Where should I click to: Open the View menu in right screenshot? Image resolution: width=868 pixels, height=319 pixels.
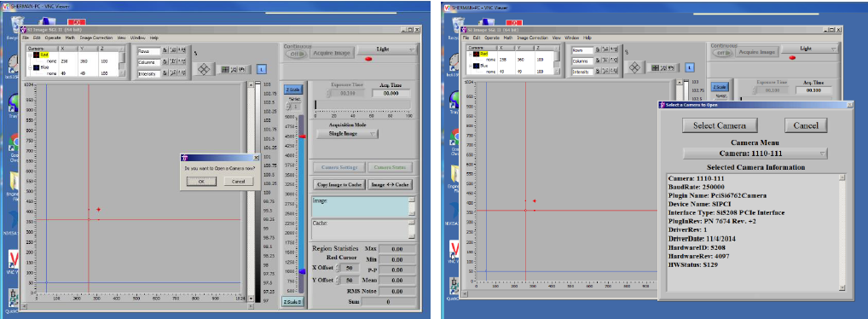point(556,38)
